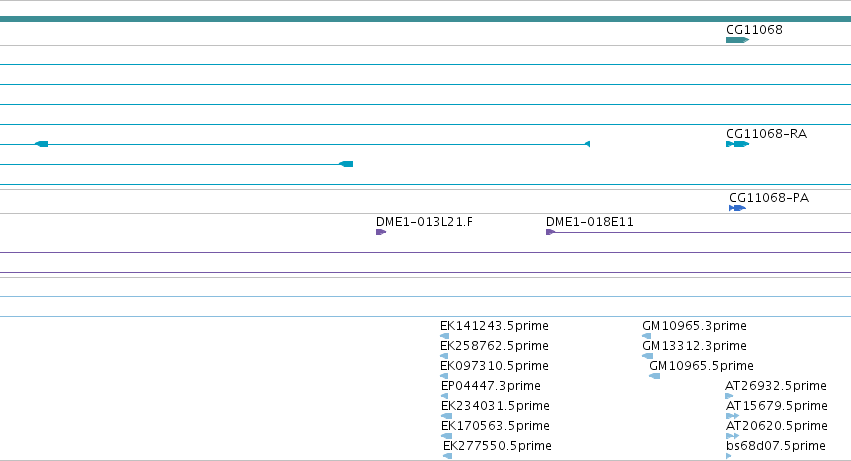
Task: Select the GM10965.3prime EST arrow
Action: pyautogui.click(x=646, y=336)
